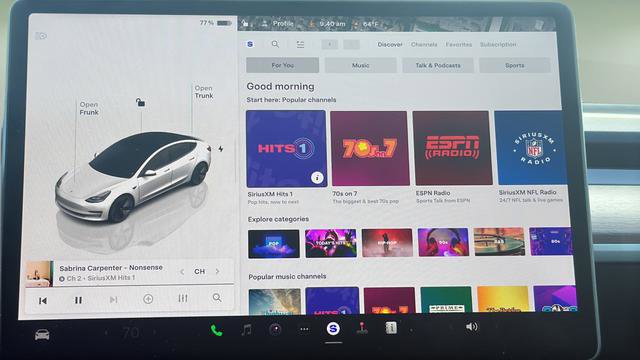640x360 pixels.
Task: Open the Pop category
Action: coord(273,244)
